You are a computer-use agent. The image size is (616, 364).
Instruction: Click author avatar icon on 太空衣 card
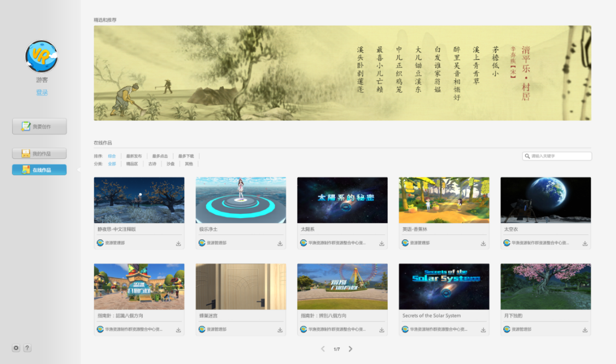point(507,243)
